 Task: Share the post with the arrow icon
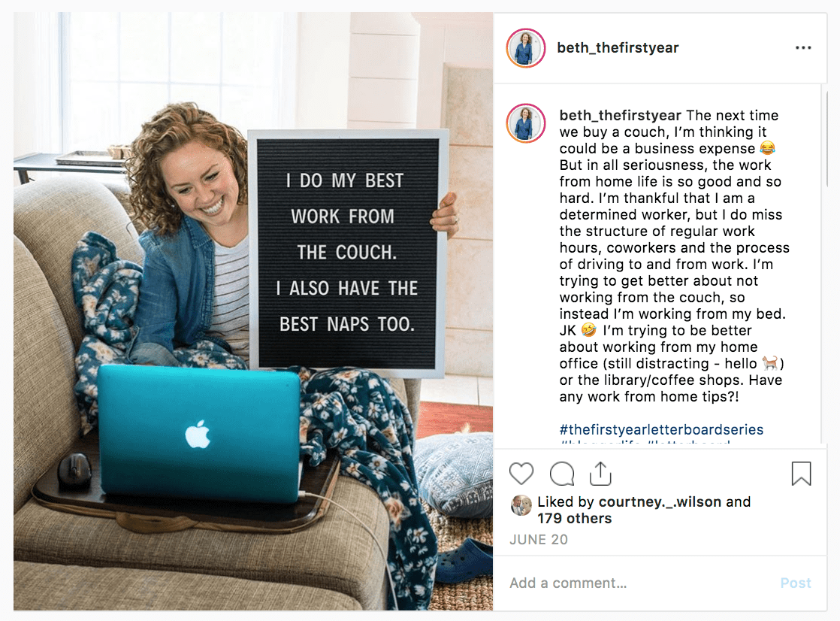(600, 473)
